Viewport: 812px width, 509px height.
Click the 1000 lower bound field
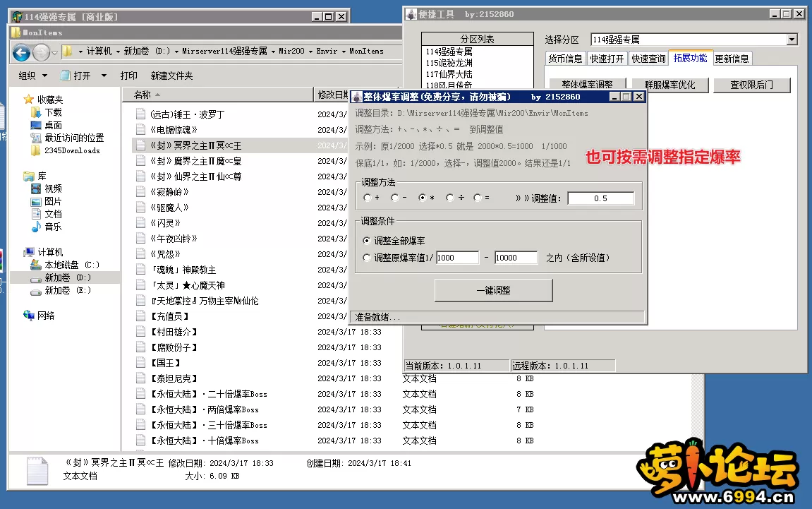pos(457,258)
